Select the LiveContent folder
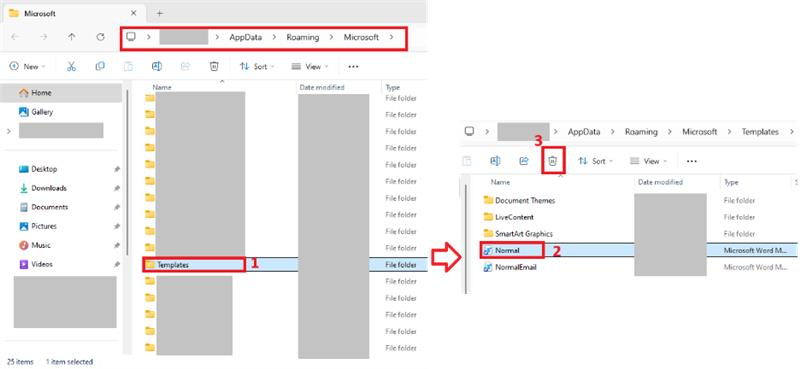 509,217
